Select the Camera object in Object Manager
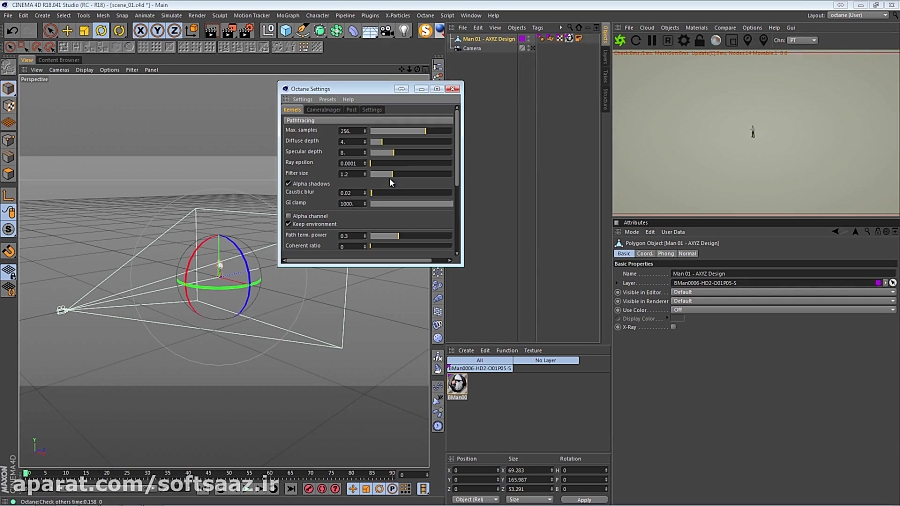 point(472,48)
